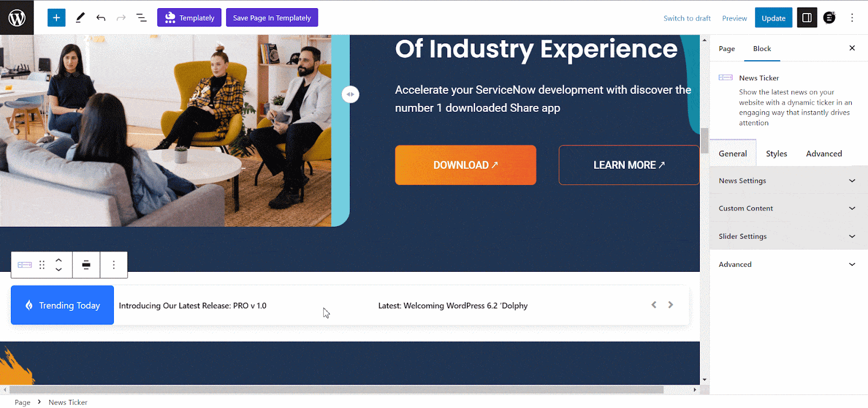Click the Update button
The width and height of the screenshot is (868, 408).
point(774,18)
